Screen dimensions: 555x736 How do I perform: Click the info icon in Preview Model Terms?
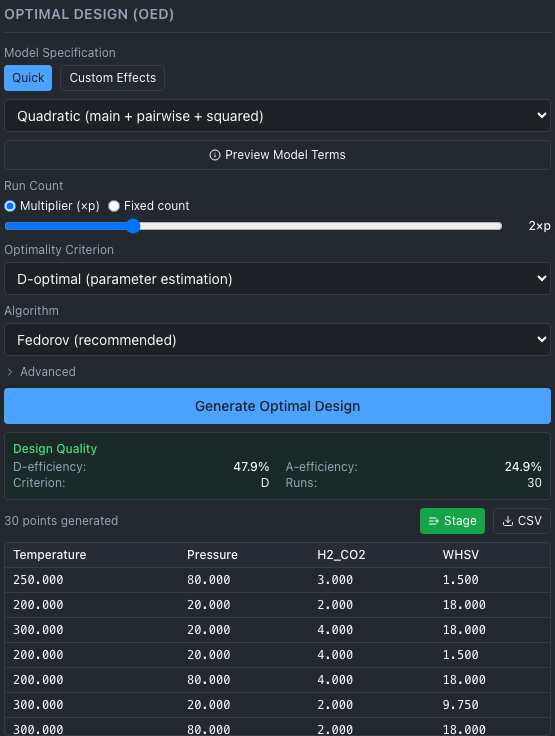click(215, 155)
